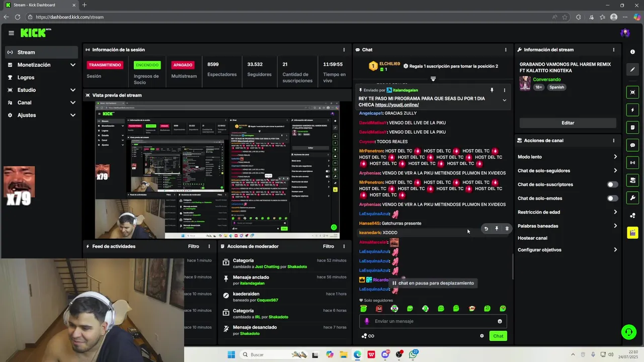This screenshot has width=644, height=362.
Task: Toggle the note panel icon in right sidebar
Action: [632, 127]
